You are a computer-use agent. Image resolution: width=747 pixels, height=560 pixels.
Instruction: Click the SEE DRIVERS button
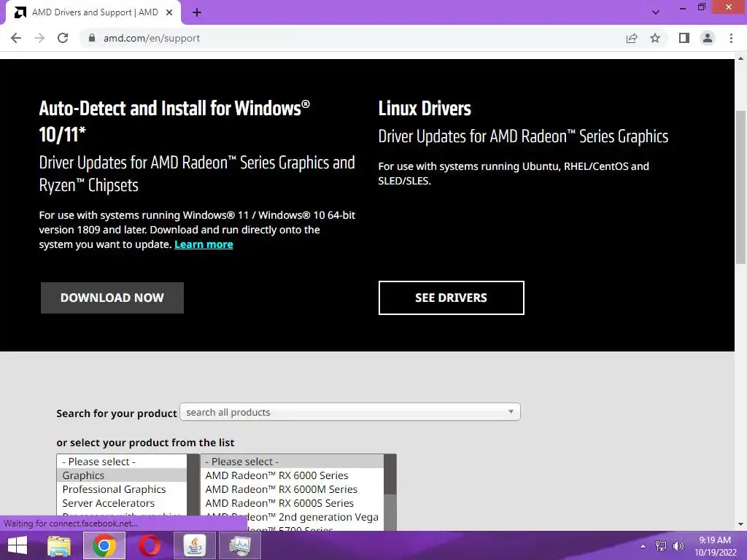451,297
